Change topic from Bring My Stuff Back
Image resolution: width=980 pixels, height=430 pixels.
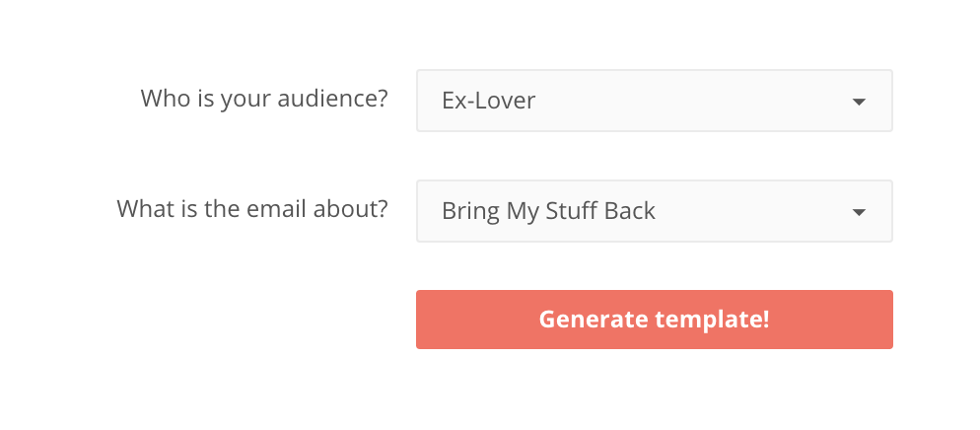click(654, 211)
